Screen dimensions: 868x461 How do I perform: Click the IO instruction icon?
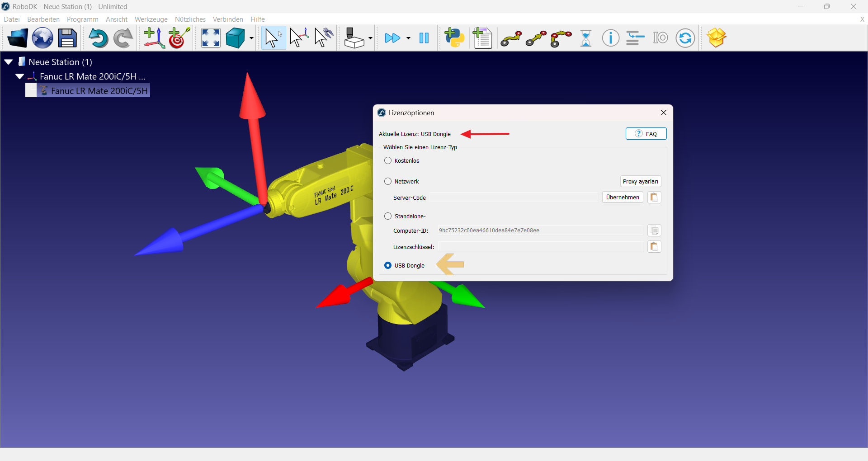point(660,38)
